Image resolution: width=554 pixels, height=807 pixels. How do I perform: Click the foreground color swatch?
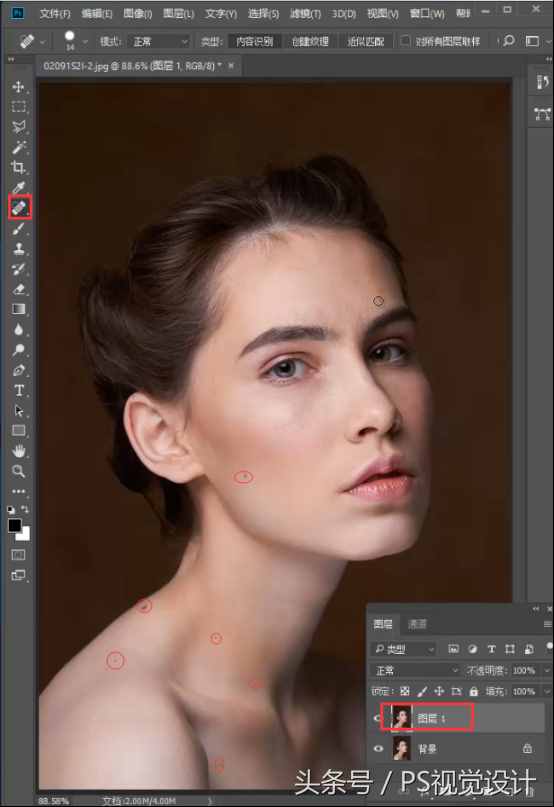click(x=14, y=525)
